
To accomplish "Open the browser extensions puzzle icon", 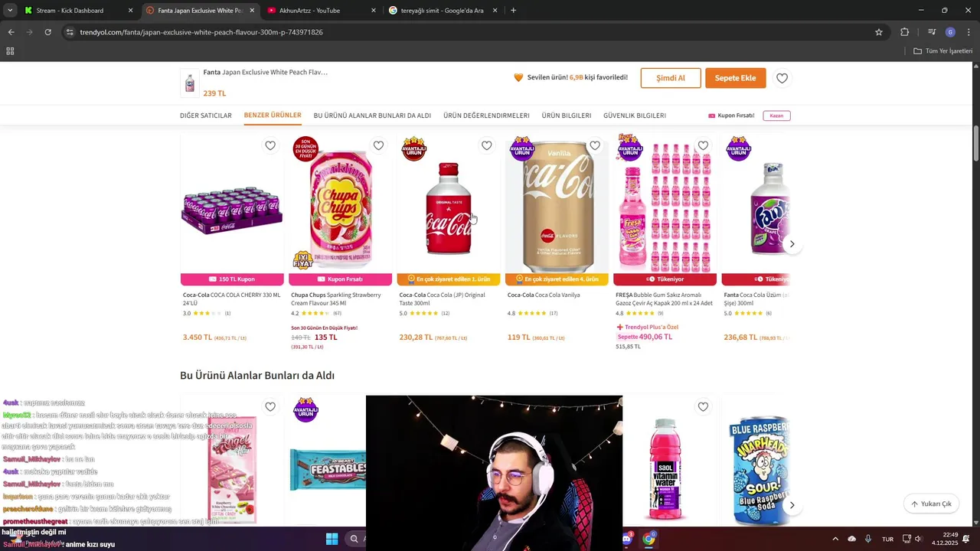I will [x=905, y=32].
